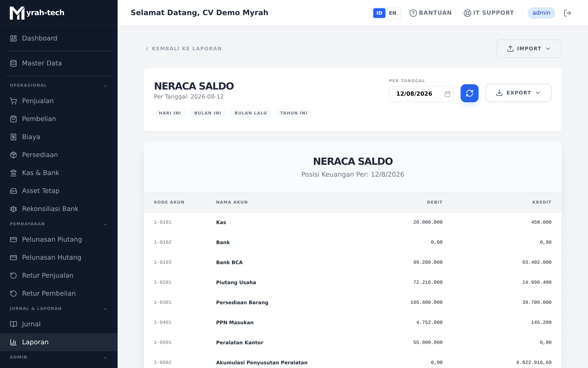
Task: Click the Master Data database icon
Action: pos(13,63)
